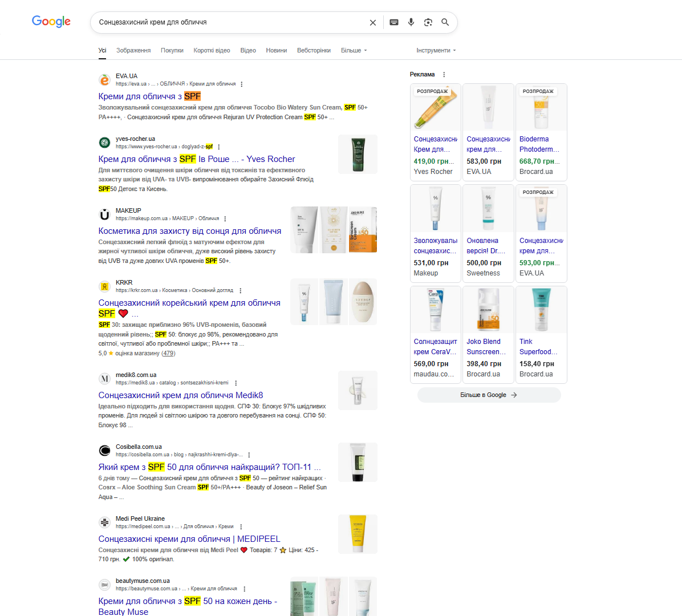Click the Medi Peel Ukraine favicon
Screen dimensions: 682x616
click(x=104, y=522)
